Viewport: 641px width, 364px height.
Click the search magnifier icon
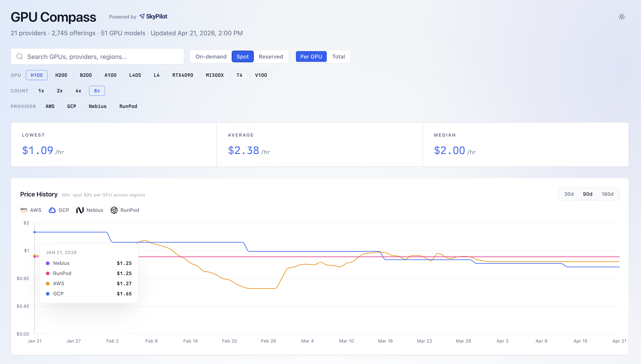click(x=20, y=56)
